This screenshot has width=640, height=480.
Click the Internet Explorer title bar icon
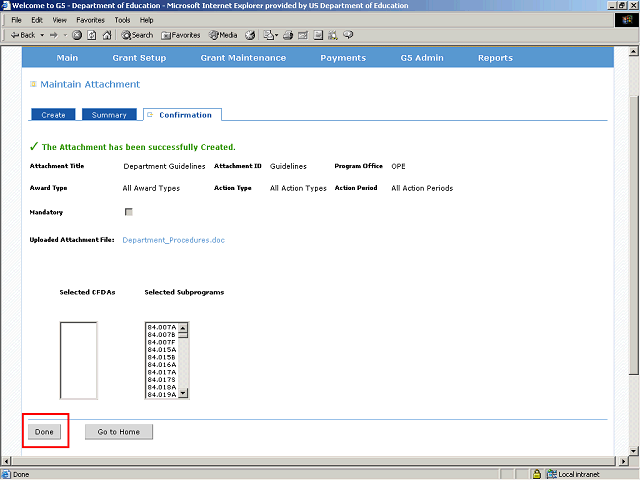tap(6, 5)
